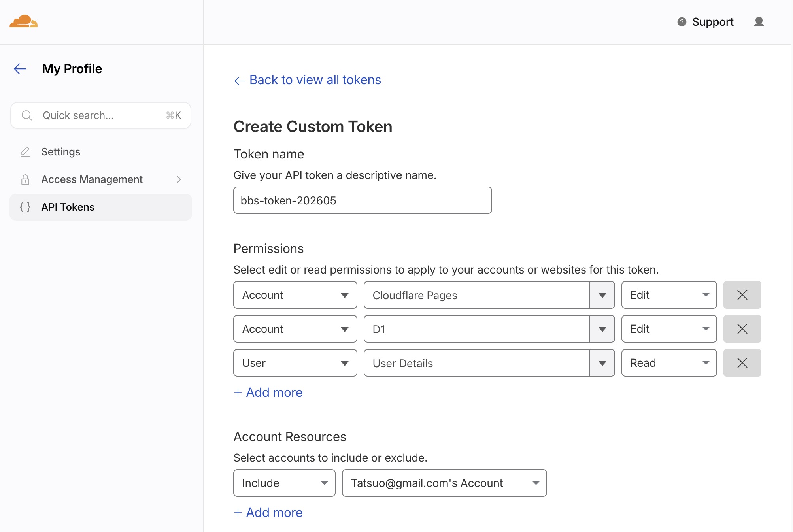Remove the D1 permission row
The width and height of the screenshot is (793, 532).
pos(742,329)
